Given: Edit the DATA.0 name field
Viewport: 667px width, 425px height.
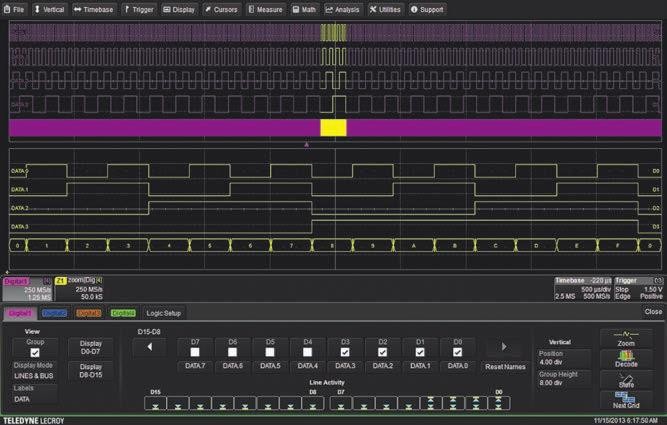Looking at the screenshot, I should click(457, 366).
